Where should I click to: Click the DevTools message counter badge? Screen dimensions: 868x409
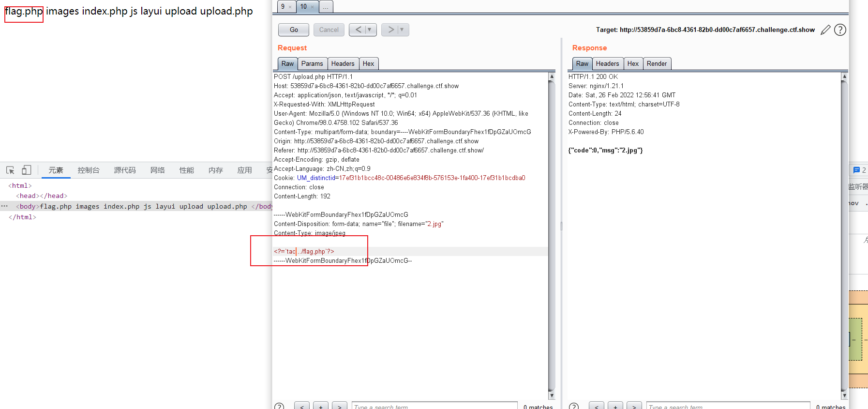coord(860,170)
